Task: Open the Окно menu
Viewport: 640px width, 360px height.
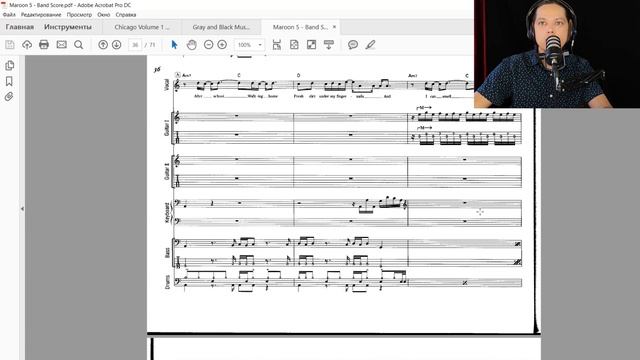Action: pyautogui.click(x=104, y=15)
